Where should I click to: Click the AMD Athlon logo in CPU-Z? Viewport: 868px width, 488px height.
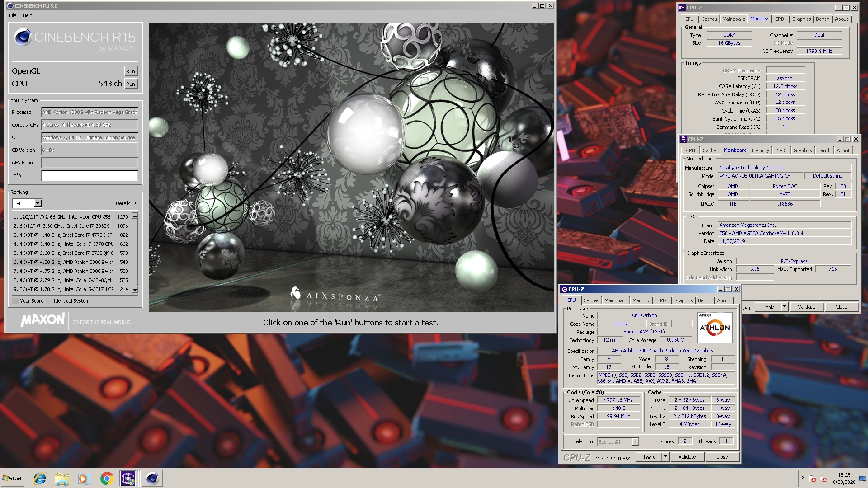point(715,327)
